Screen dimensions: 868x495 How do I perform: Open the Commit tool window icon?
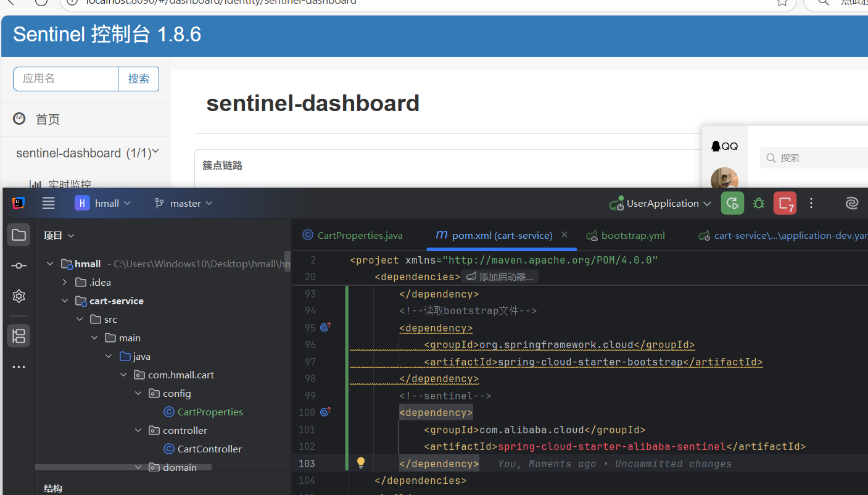[19, 265]
